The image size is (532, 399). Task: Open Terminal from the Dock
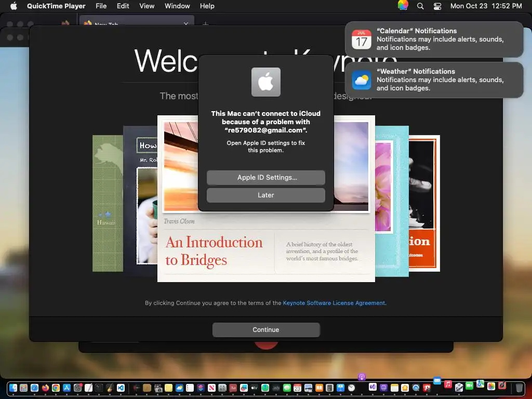pos(99,388)
